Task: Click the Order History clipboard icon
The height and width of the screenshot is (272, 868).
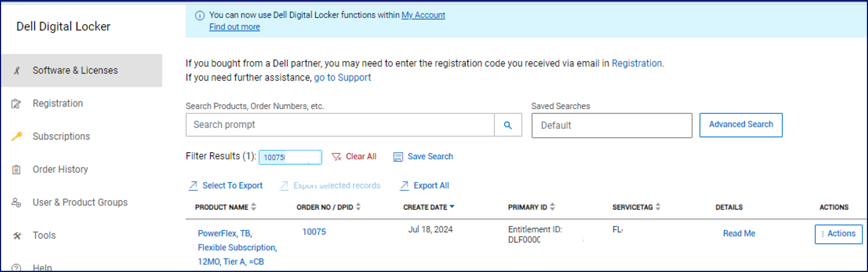Action: pyautogui.click(x=17, y=169)
